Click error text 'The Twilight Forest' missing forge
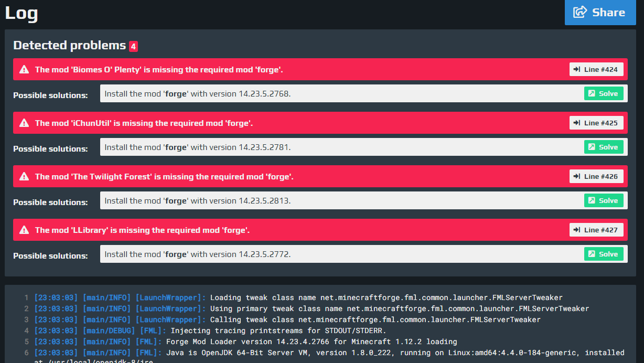644x363 pixels. pos(164,176)
